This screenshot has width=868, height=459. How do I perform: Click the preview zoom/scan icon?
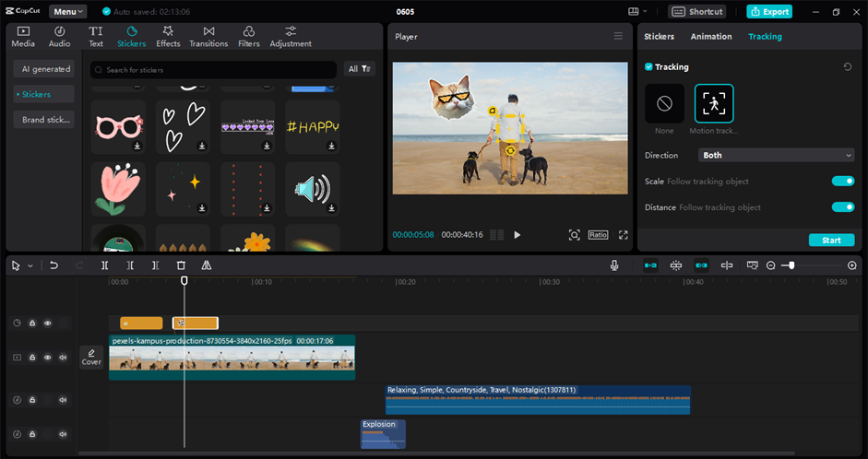point(574,235)
